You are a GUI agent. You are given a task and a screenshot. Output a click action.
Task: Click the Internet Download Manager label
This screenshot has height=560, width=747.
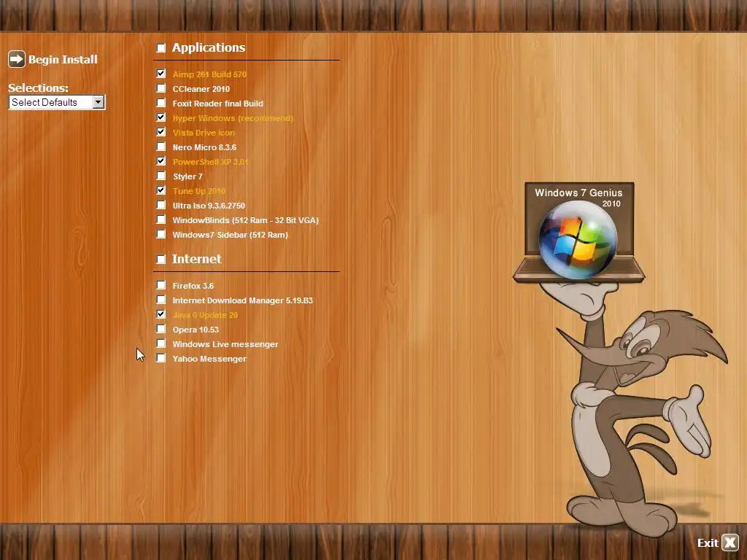pos(242,300)
